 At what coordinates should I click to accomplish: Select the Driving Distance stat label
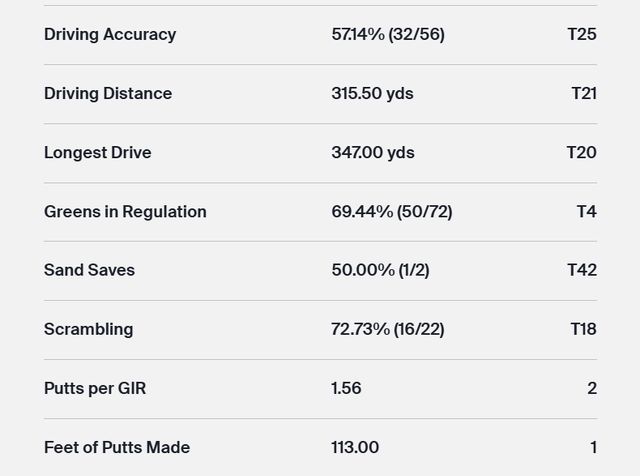click(x=108, y=93)
